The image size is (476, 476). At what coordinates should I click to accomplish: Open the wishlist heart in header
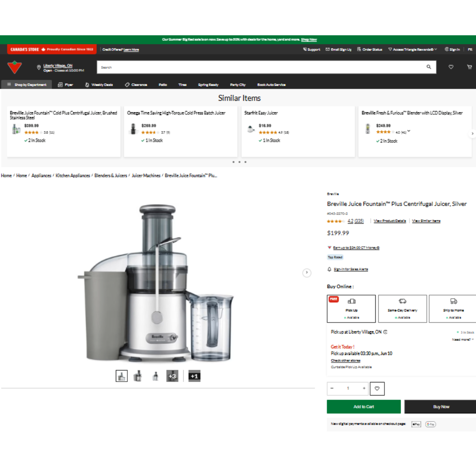click(x=451, y=67)
